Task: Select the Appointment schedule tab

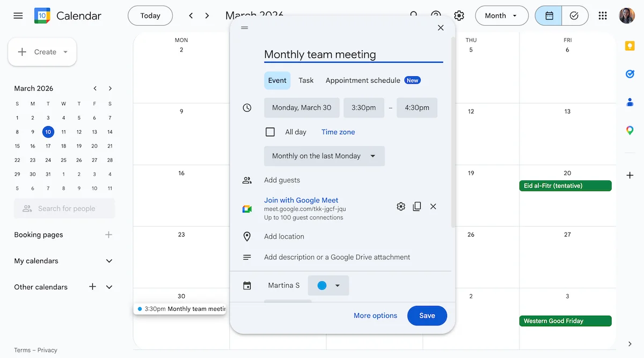Action: click(363, 80)
